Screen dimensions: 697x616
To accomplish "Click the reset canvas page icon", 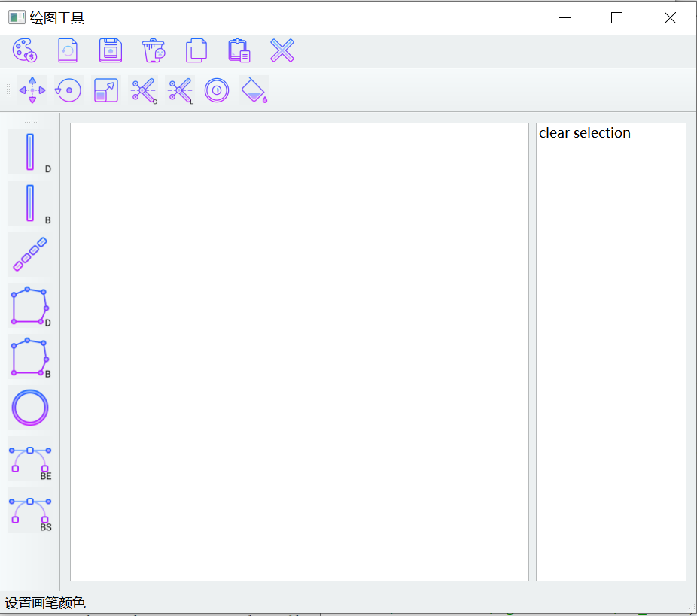I will click(68, 50).
